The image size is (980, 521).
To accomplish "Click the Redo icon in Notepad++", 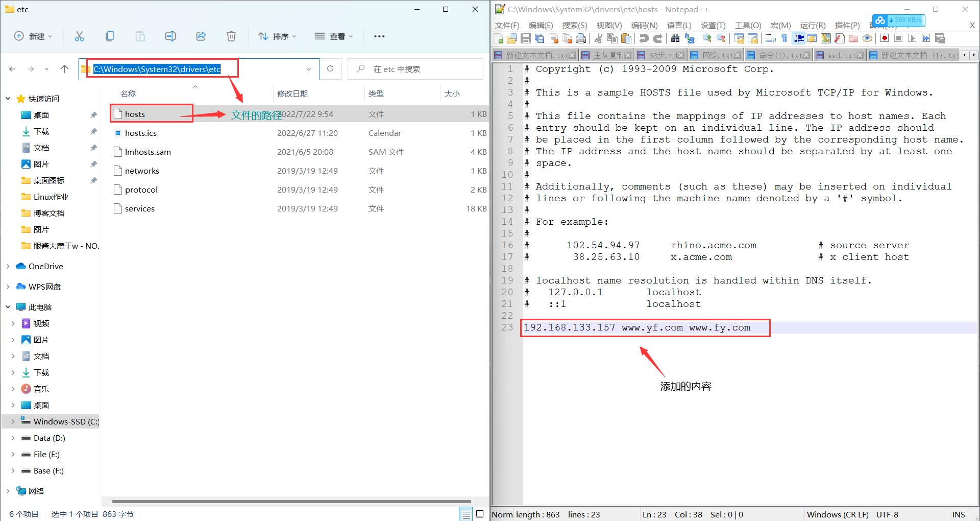I will coord(658,39).
